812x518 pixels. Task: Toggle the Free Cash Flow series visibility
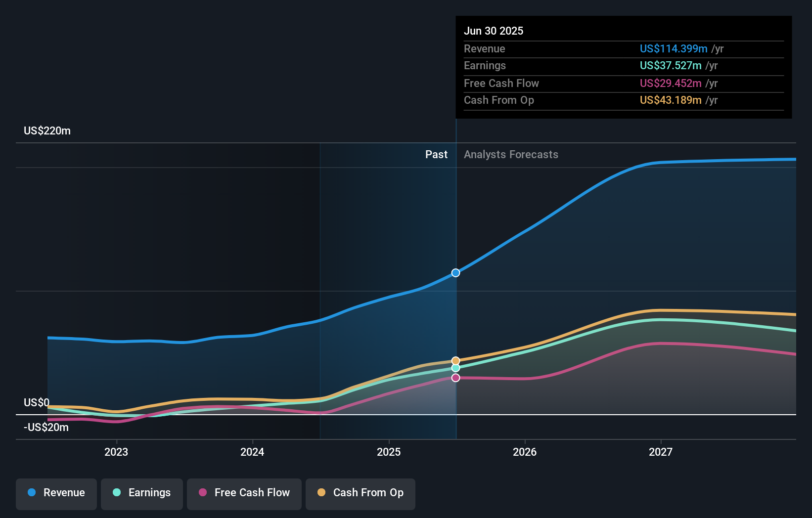244,493
